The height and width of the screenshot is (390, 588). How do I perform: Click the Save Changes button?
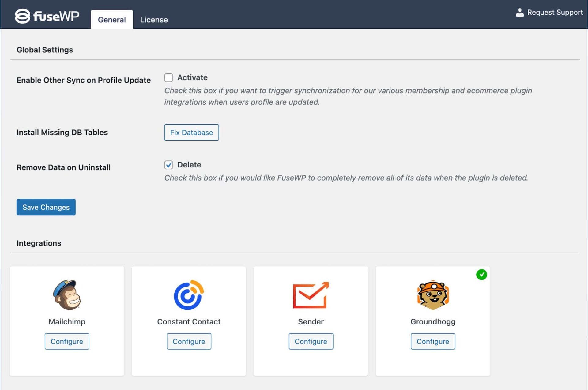coord(46,207)
